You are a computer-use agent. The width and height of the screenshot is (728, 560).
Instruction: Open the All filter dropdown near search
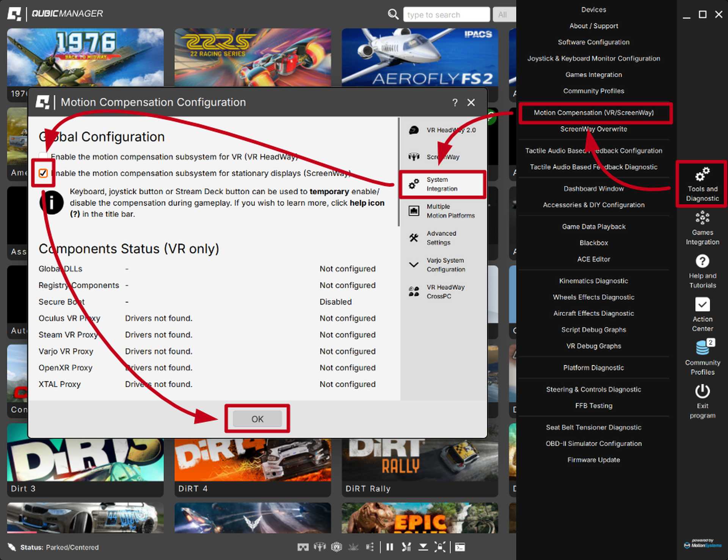[x=504, y=15]
